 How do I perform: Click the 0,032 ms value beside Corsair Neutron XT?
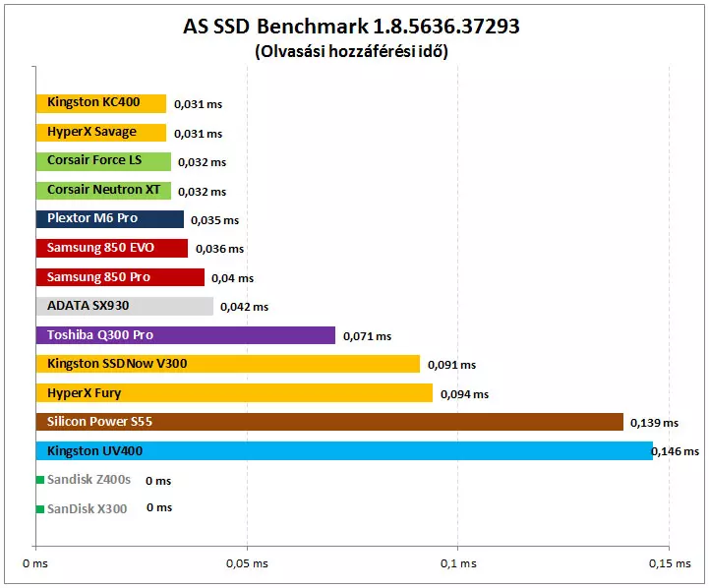[203, 192]
